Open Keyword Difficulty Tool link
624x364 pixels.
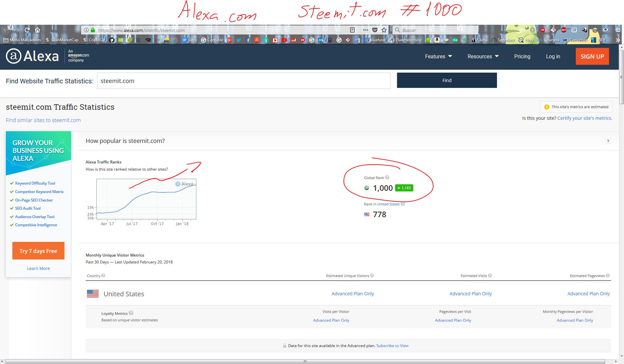tap(35, 183)
